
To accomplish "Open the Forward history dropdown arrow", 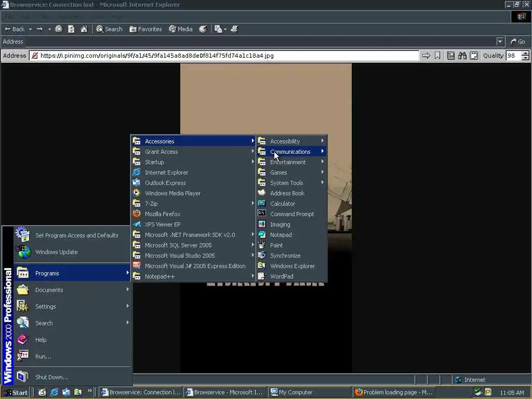I will [x=49, y=29].
